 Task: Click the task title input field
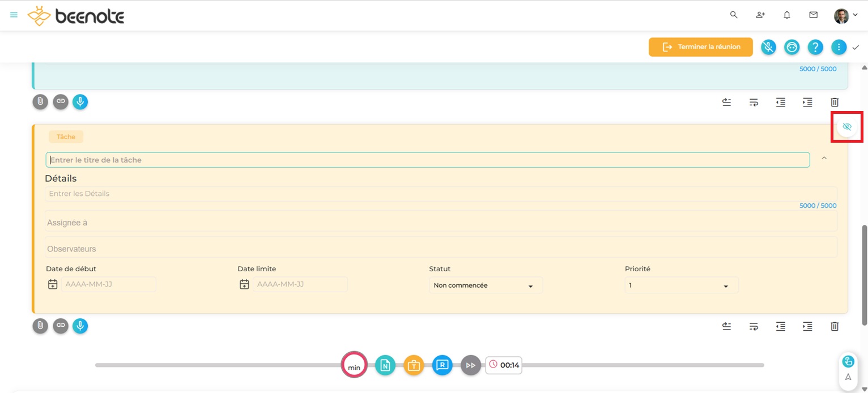point(427,160)
